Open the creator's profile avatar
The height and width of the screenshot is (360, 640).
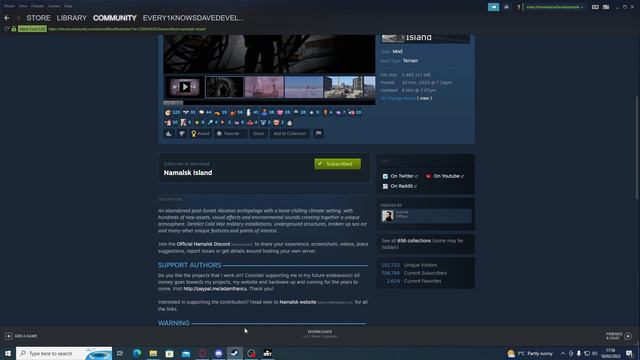pyautogui.click(x=387, y=216)
